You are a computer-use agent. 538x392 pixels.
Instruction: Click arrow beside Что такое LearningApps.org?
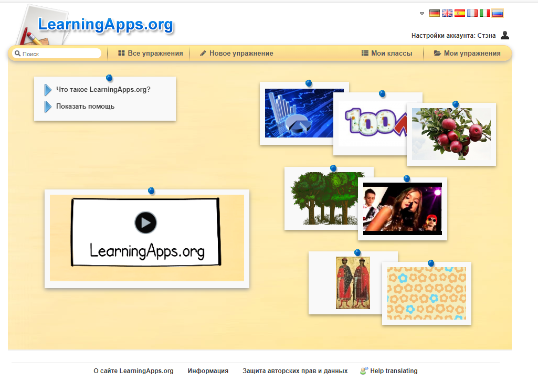click(48, 90)
